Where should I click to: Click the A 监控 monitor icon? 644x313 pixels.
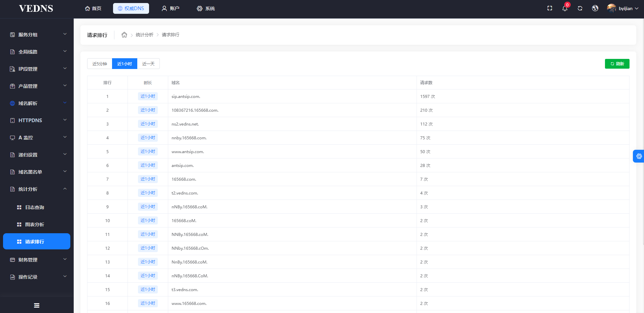click(12, 138)
